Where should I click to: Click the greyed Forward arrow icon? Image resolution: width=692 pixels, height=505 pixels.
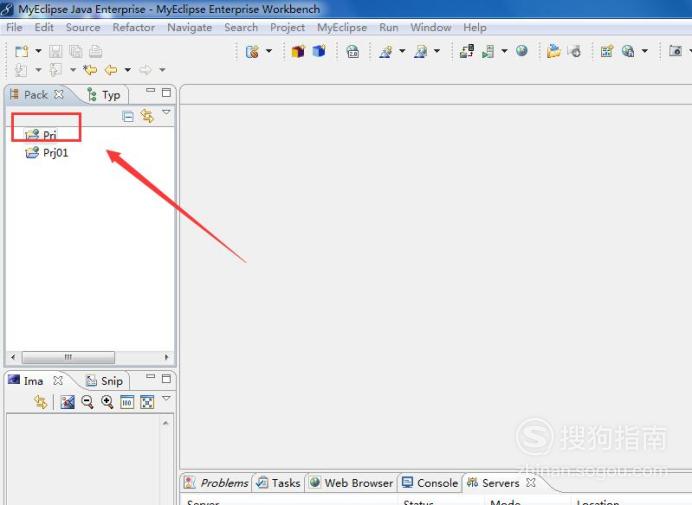tap(145, 70)
